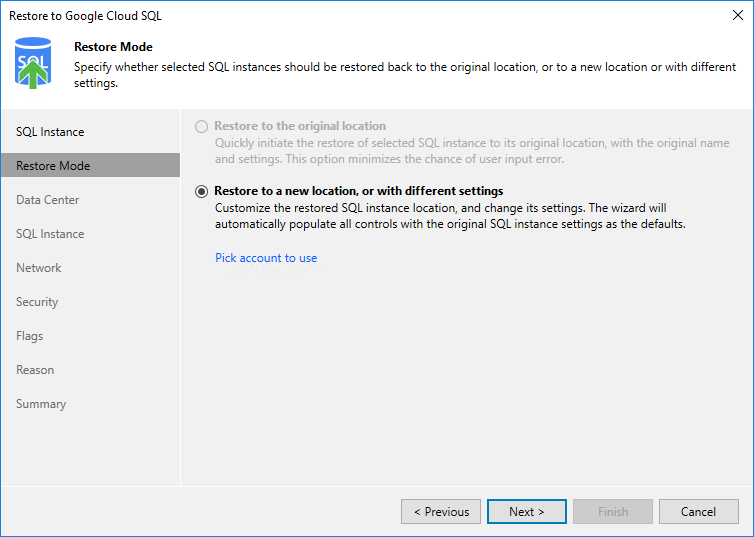Open the Reason step

35,370
